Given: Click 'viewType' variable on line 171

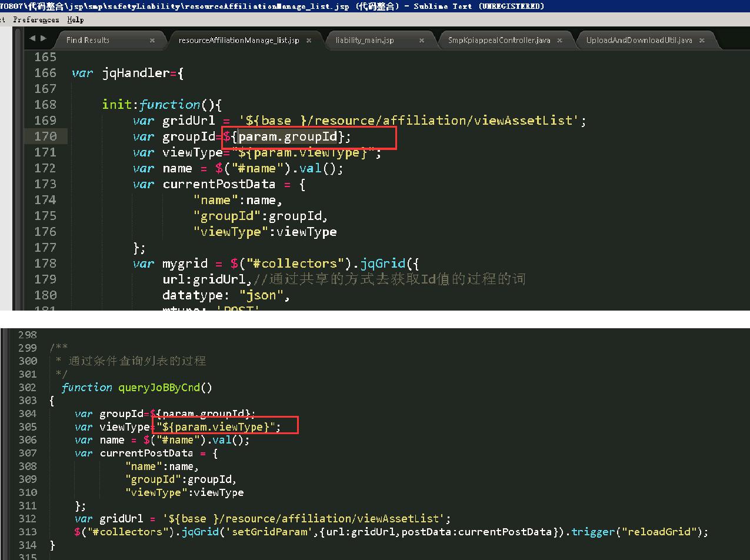Looking at the screenshot, I should [193, 153].
